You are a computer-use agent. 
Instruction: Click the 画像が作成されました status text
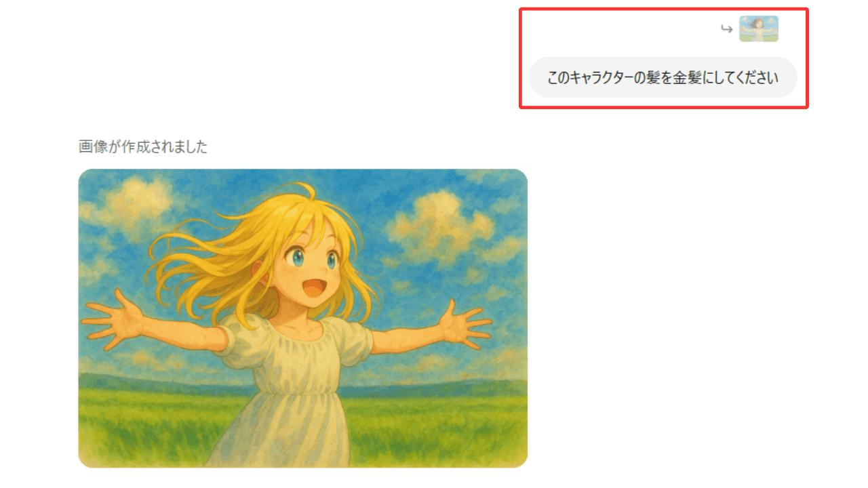coord(143,147)
